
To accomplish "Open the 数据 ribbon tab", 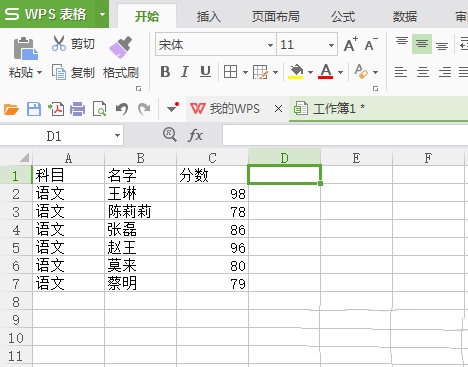I will (405, 16).
